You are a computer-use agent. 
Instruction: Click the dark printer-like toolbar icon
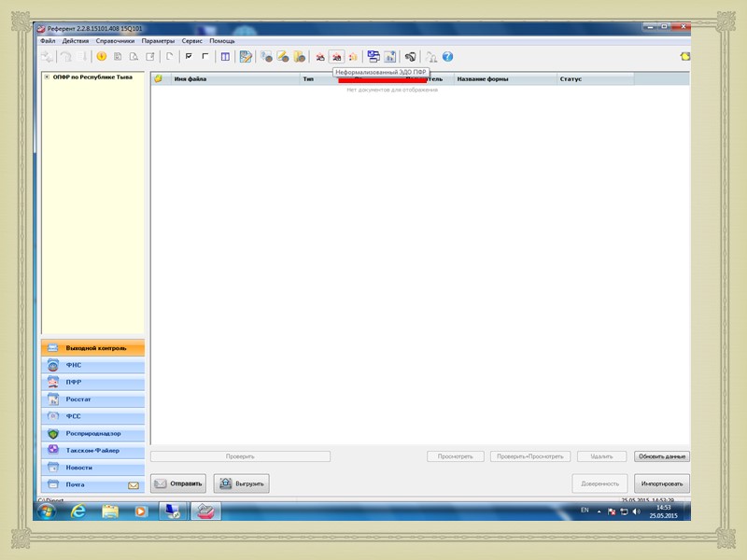coord(410,57)
